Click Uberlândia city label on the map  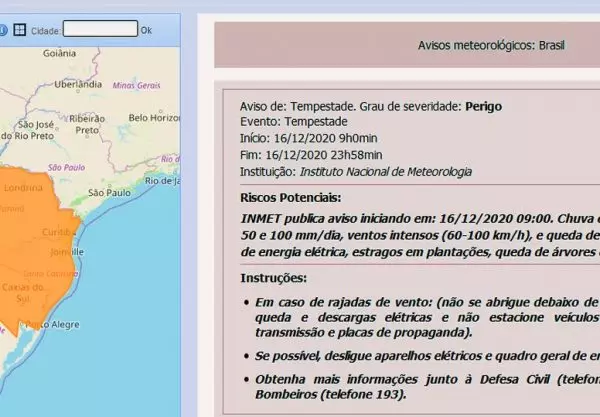tap(79, 86)
